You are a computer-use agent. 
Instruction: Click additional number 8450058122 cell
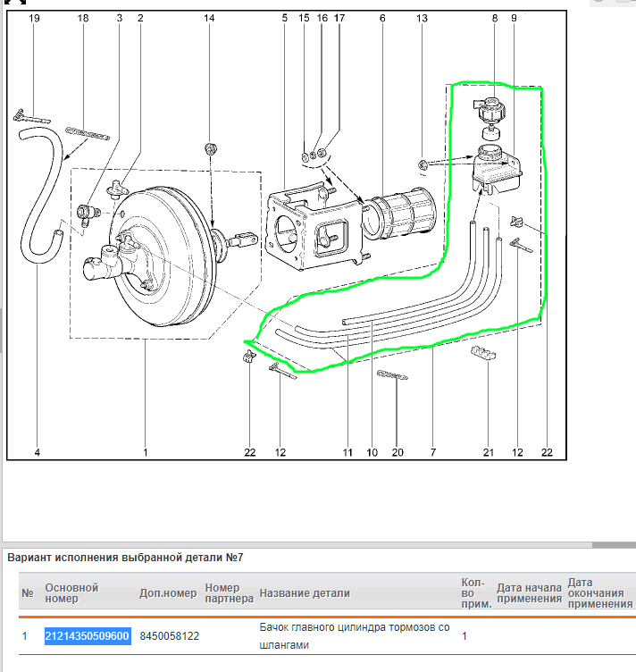(x=170, y=636)
